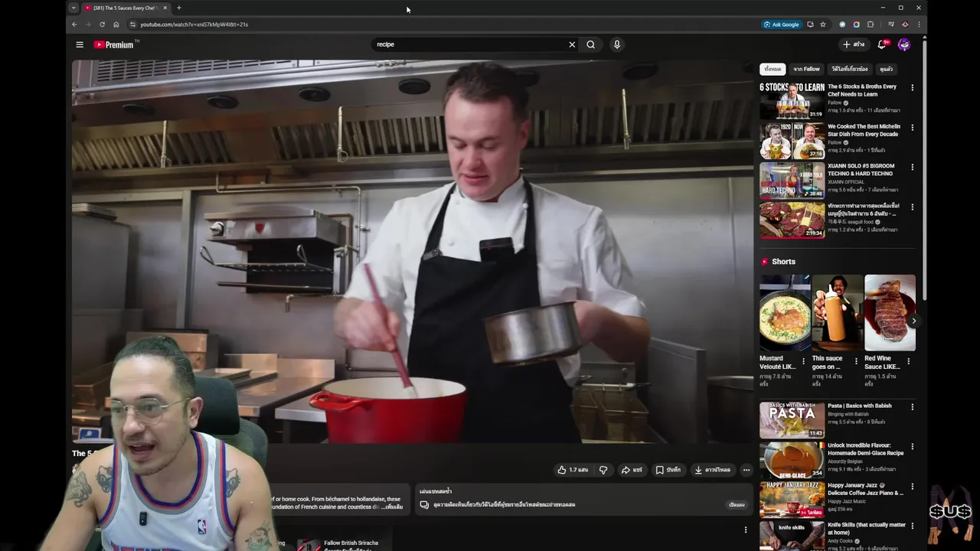This screenshot has width=980, height=551.
Task: Open 'Pasta | Basics with Babish' video
Action: click(792, 420)
